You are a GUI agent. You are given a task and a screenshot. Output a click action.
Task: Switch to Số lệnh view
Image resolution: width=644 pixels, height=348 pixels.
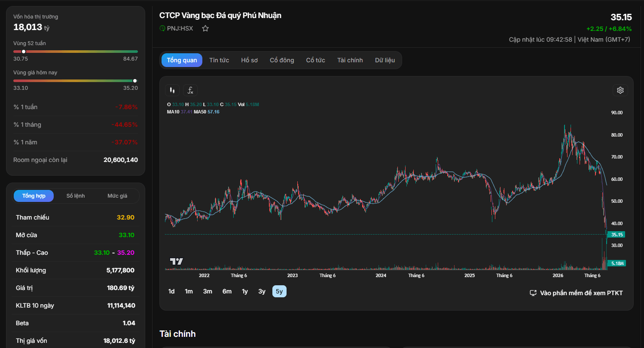click(76, 196)
